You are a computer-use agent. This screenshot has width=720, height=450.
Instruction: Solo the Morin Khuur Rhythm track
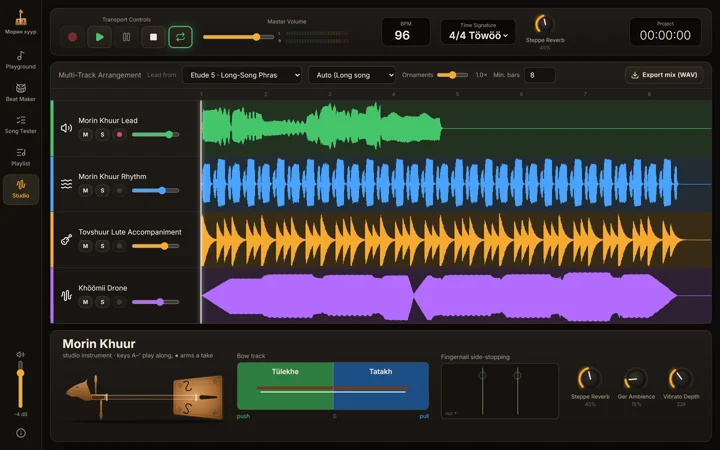(x=102, y=191)
